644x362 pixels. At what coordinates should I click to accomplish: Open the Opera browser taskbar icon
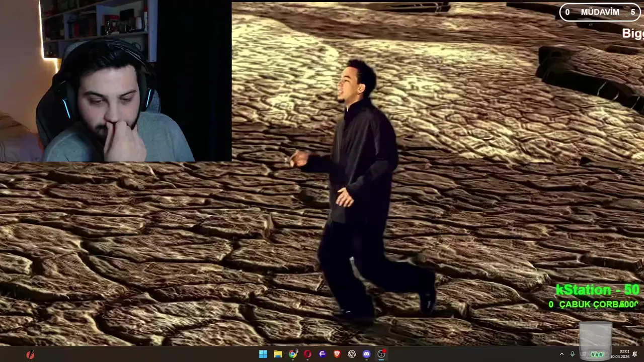(x=307, y=354)
